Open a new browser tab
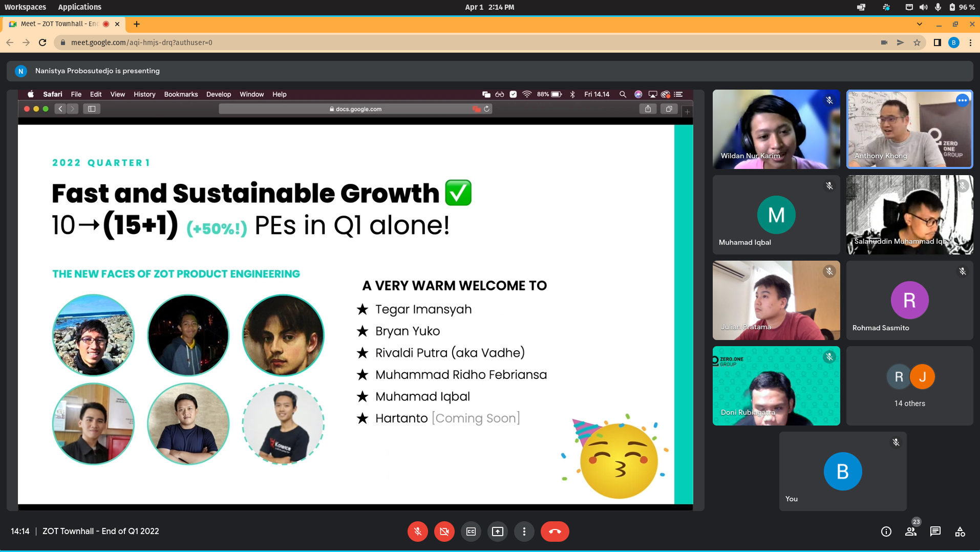980x552 pixels. pyautogui.click(x=137, y=24)
